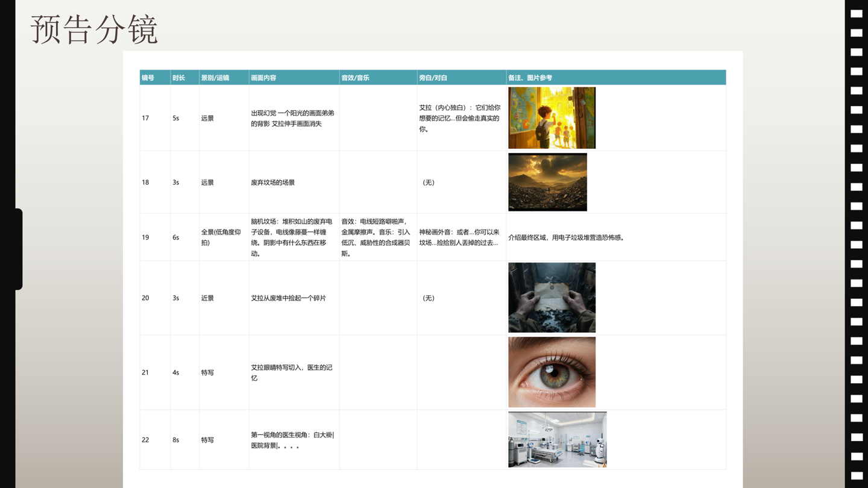Open the hospital room reference image

(x=558, y=440)
